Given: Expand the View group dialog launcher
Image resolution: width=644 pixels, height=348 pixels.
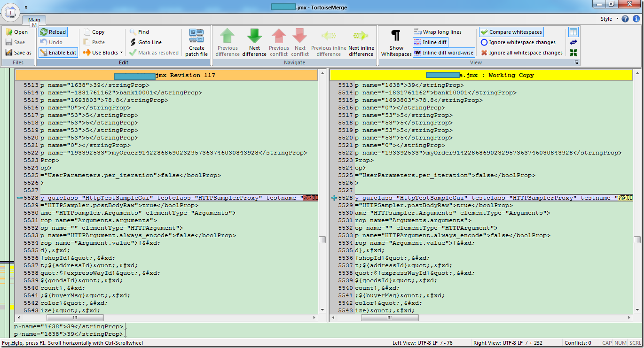Looking at the screenshot, I should [x=576, y=62].
